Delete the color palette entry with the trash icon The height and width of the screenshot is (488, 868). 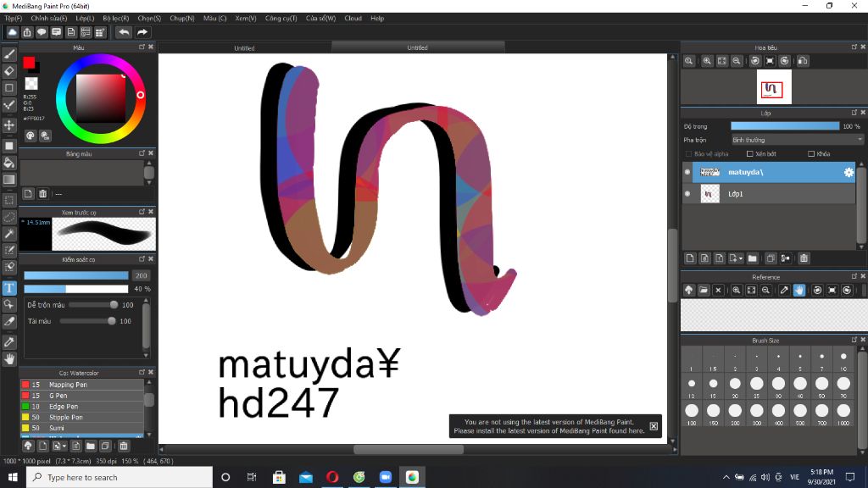tap(42, 194)
